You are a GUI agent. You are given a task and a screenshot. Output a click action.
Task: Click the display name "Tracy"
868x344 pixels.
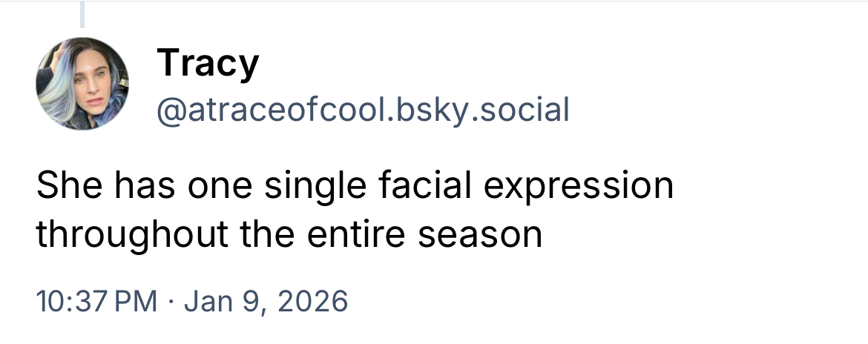[208, 63]
